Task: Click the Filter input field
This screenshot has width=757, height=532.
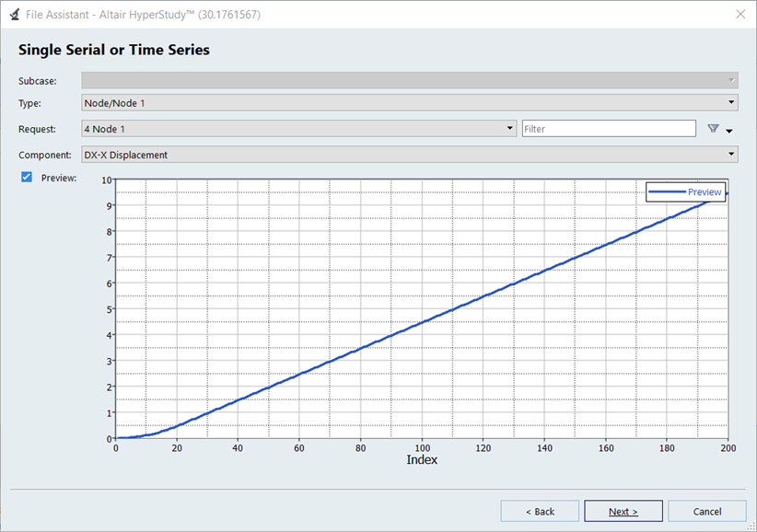Action: point(609,129)
